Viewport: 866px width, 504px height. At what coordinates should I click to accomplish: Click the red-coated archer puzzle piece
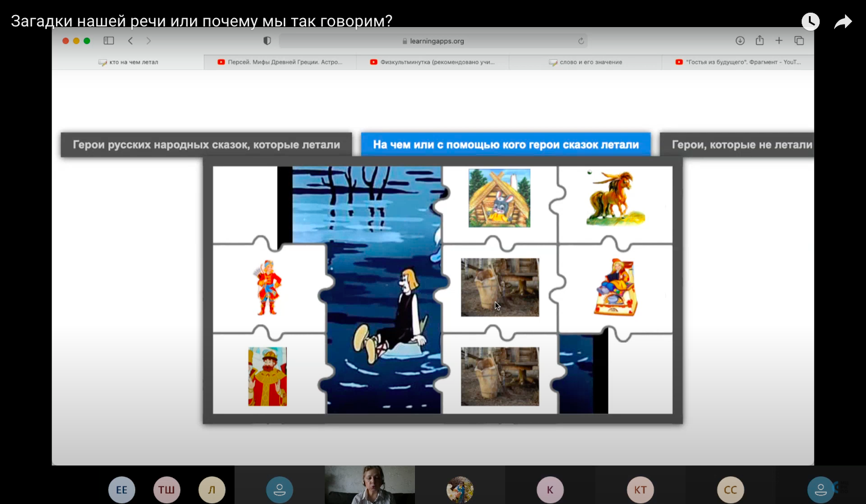(269, 288)
